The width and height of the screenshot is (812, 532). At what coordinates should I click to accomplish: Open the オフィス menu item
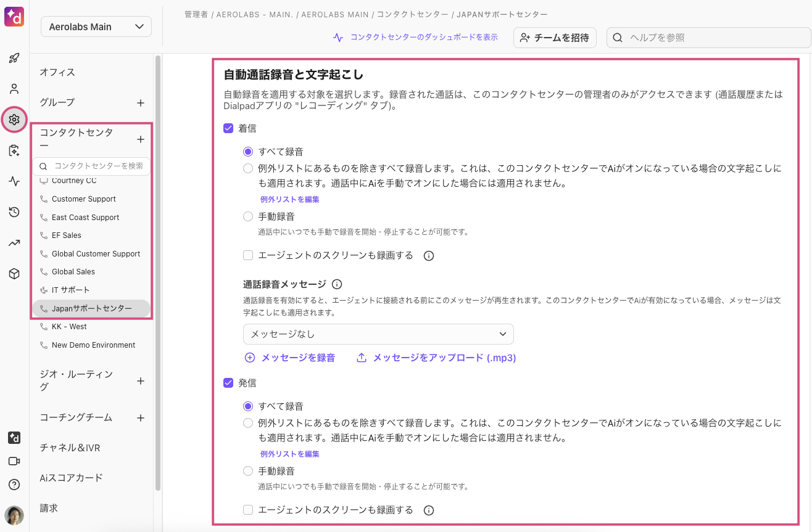[x=57, y=72]
